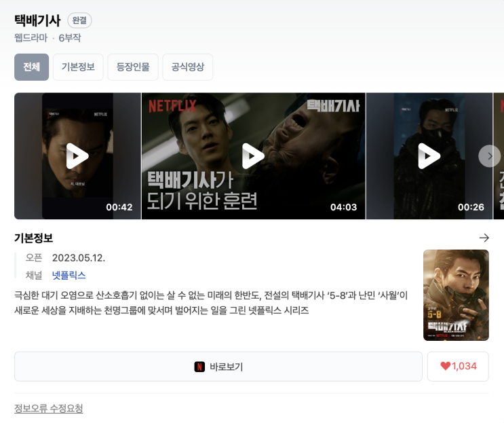
Task: Click the Netflix N icon in 바로보기
Action: click(199, 367)
